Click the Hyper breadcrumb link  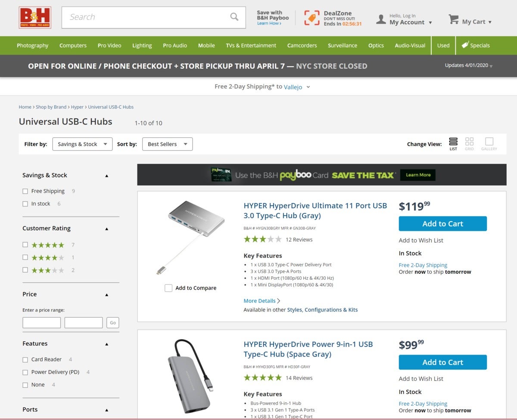(77, 107)
